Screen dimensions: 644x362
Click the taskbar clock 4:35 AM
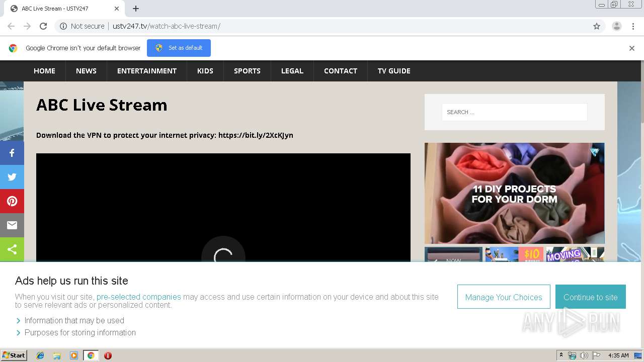(x=618, y=355)
